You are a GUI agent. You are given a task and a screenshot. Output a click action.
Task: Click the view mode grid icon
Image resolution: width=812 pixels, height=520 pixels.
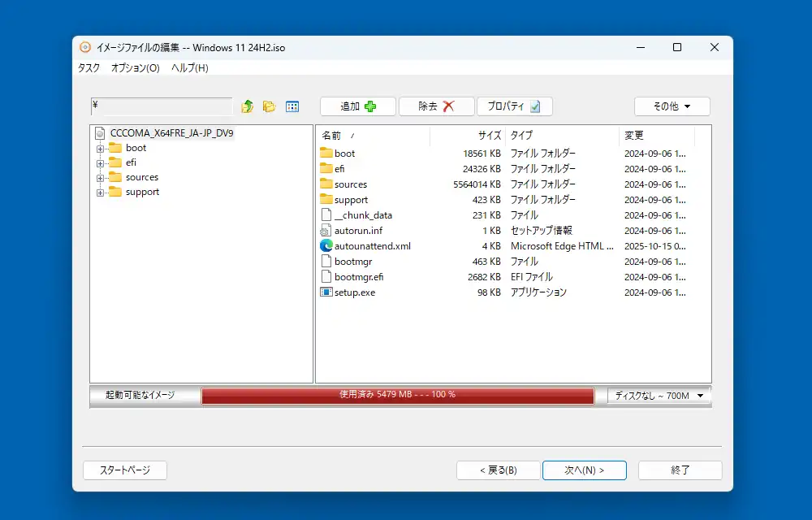coord(292,106)
